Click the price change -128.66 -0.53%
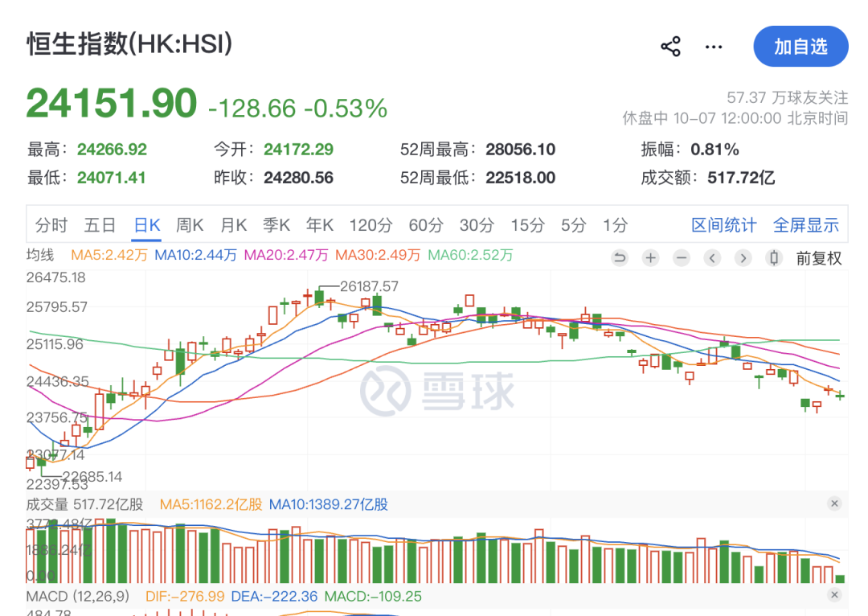The height and width of the screenshot is (616, 868). coord(298,109)
